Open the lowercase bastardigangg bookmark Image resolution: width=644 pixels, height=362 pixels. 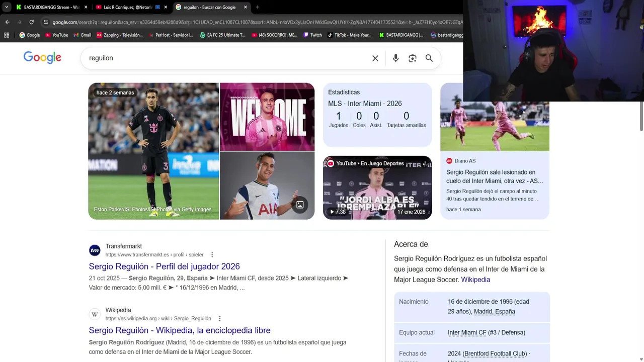click(447, 35)
